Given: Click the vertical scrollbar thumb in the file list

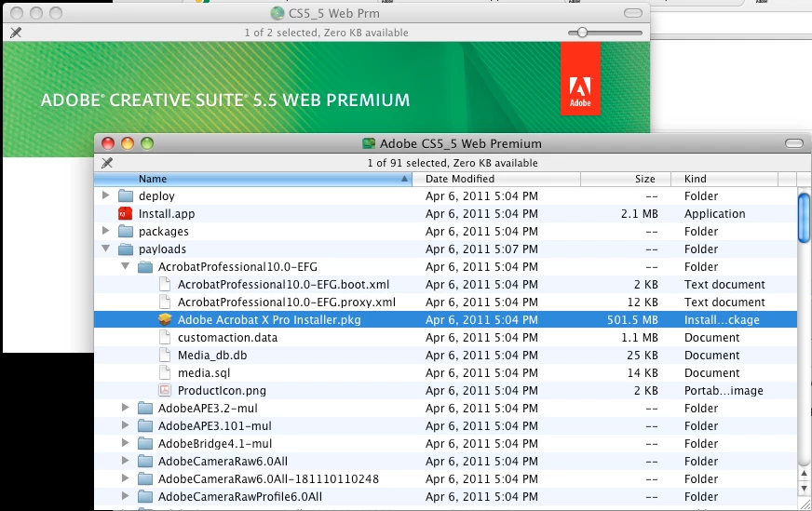Looking at the screenshot, I should click(804, 218).
